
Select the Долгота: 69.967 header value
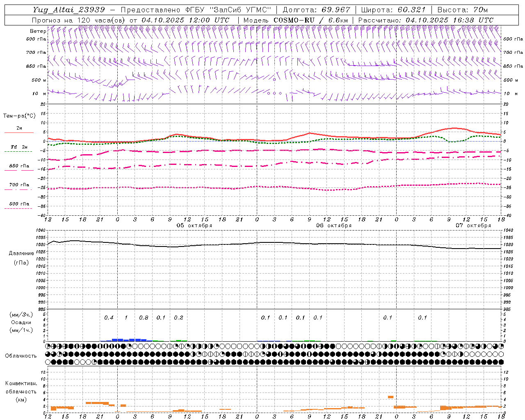click(x=316, y=10)
